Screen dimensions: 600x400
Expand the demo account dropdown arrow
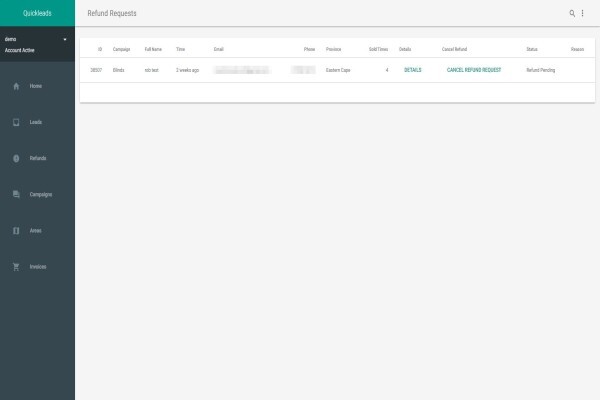pos(65,39)
